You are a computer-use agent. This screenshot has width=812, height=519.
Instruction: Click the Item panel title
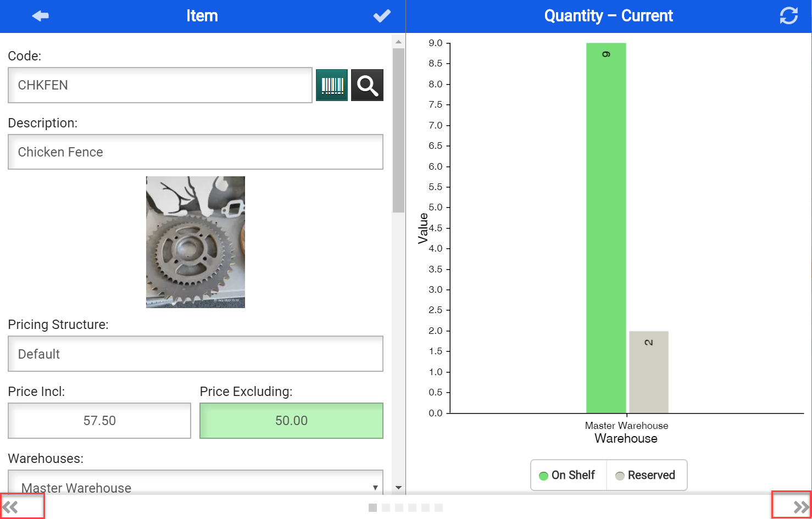tap(202, 16)
